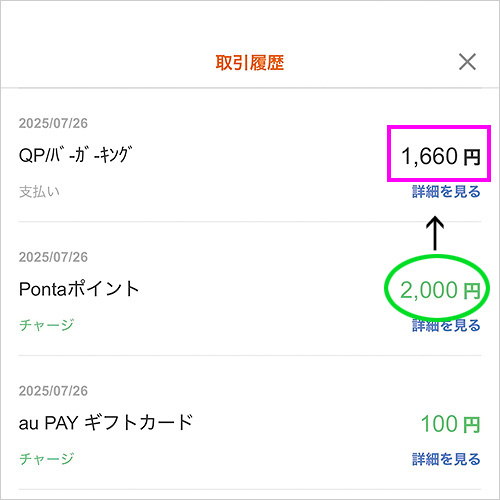The width and height of the screenshot is (500, 500).
Task: Click the 1,660 円 amount in pink box
Action: pyautogui.click(x=440, y=156)
